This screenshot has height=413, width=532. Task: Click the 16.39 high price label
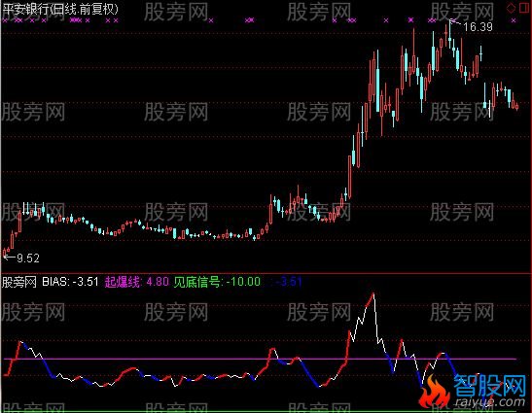tap(478, 27)
